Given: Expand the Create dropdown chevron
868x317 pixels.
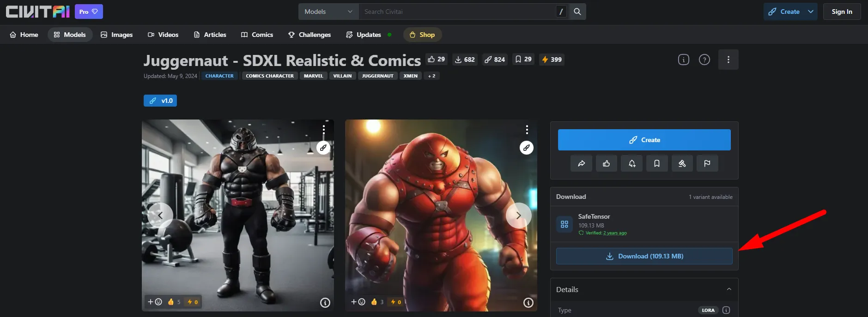Looking at the screenshot, I should [811, 12].
